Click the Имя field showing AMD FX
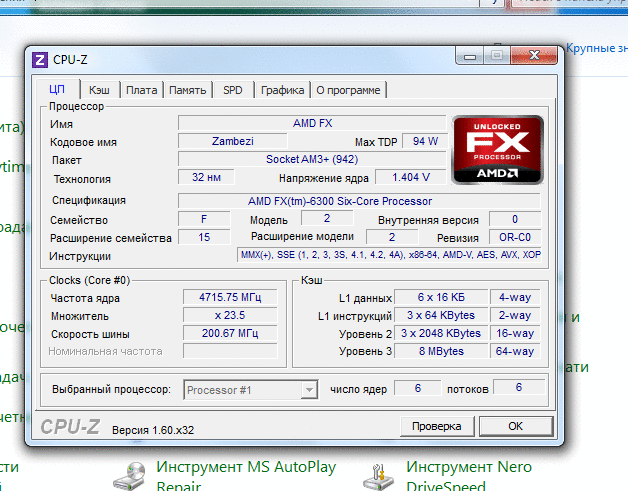The height and width of the screenshot is (491, 628). 312,123
